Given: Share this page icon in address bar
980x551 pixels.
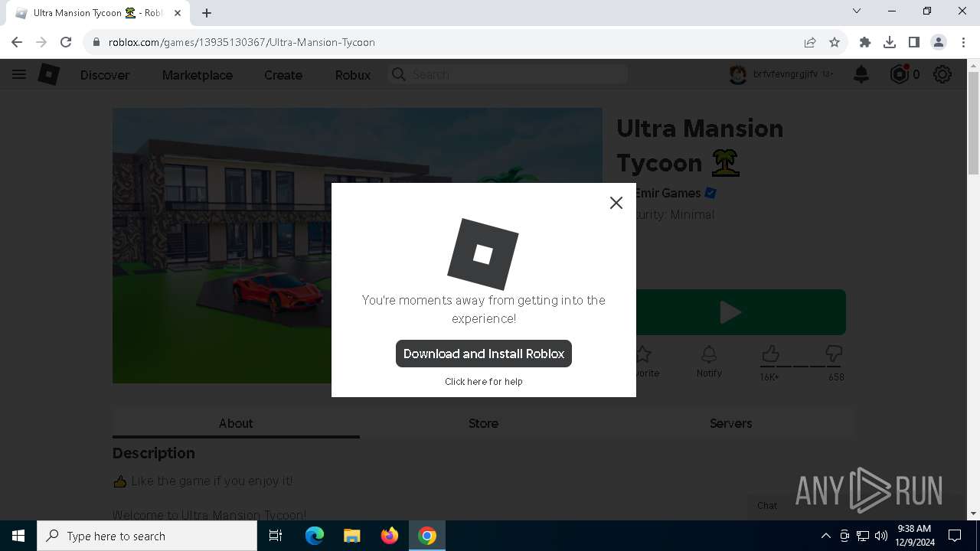Looking at the screenshot, I should pos(810,42).
